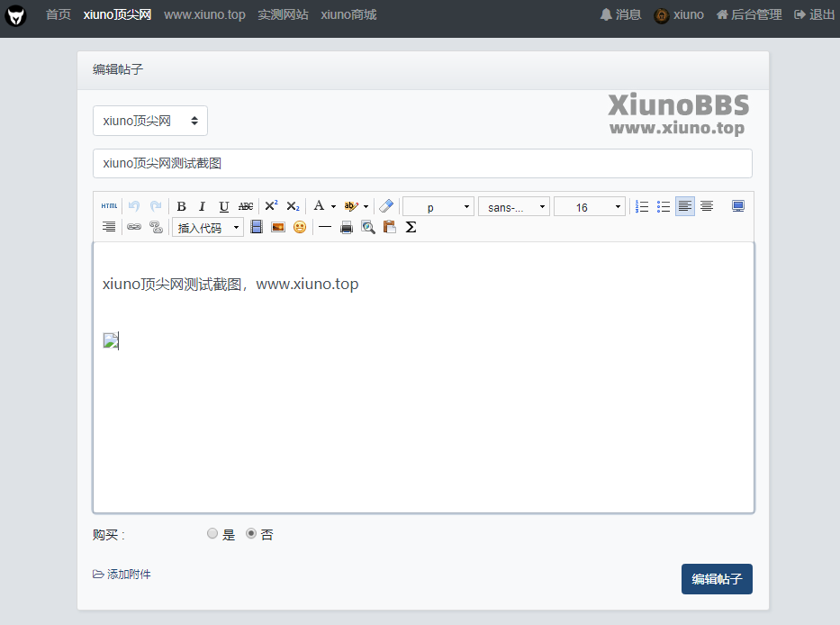Center align the text
The width and height of the screenshot is (840, 625).
point(707,206)
